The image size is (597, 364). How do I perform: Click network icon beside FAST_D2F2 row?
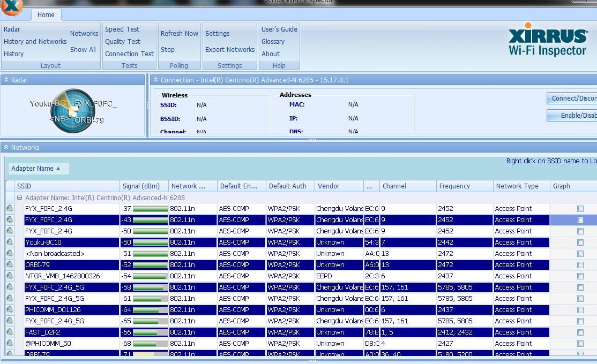coord(10,332)
